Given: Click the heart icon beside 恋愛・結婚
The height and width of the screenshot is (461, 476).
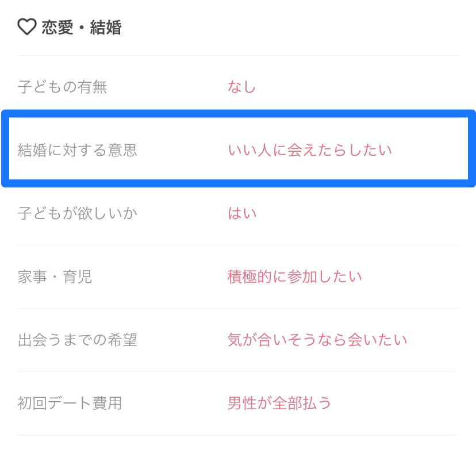Looking at the screenshot, I should coord(26,26).
